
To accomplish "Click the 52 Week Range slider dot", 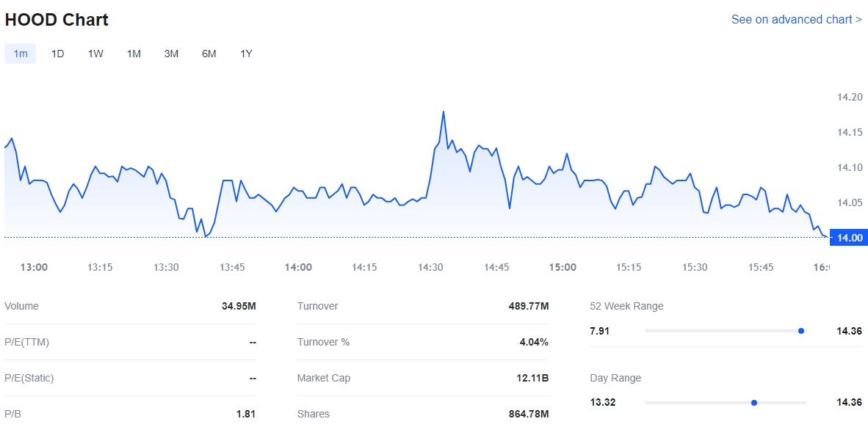I will tap(801, 331).
